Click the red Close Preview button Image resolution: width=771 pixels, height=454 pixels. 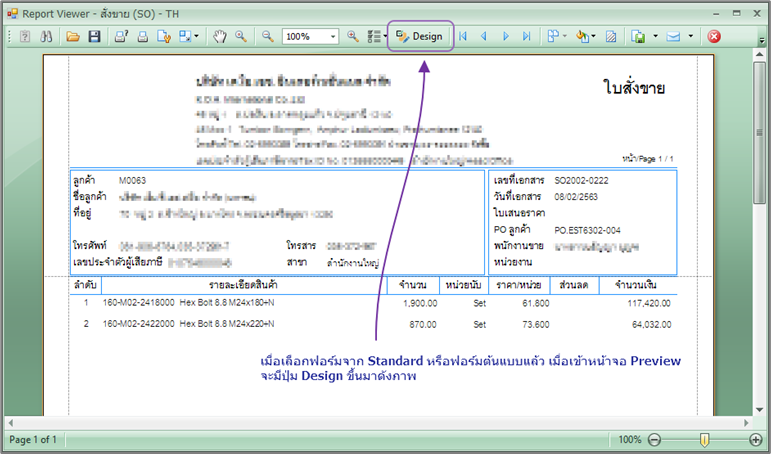[x=715, y=37]
